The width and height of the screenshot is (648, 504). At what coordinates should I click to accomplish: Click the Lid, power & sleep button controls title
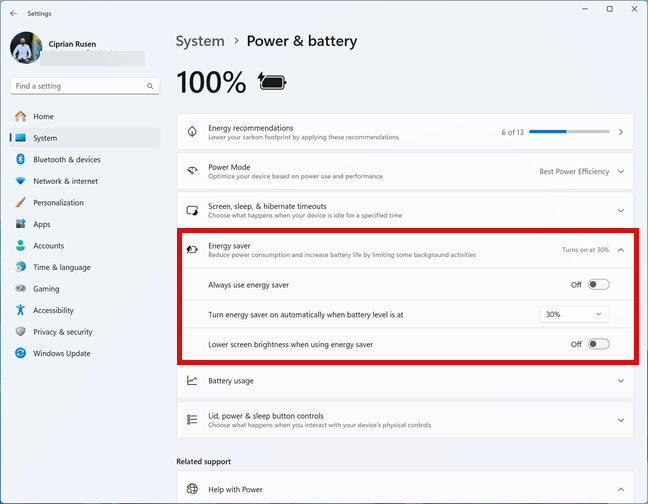pos(266,416)
